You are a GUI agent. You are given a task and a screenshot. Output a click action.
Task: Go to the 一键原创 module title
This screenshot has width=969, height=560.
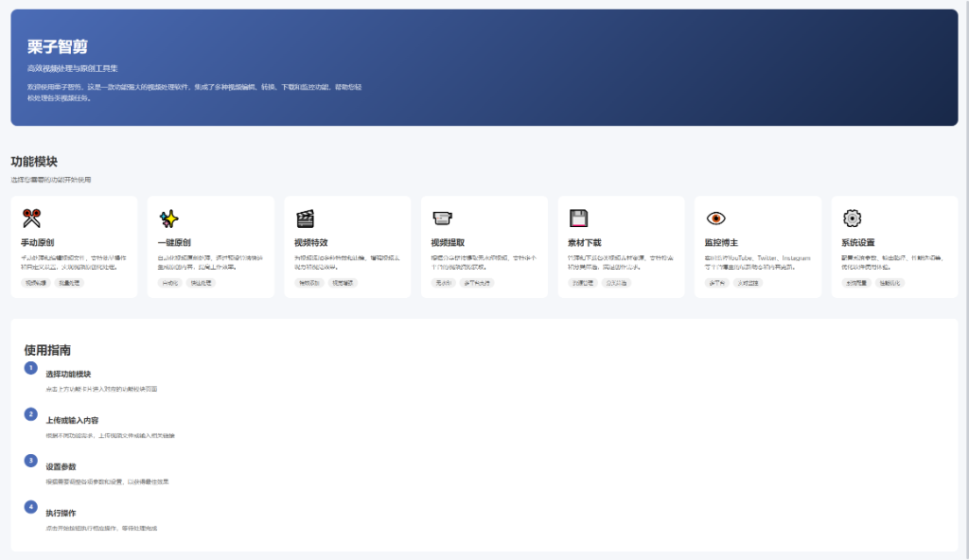[x=174, y=242]
